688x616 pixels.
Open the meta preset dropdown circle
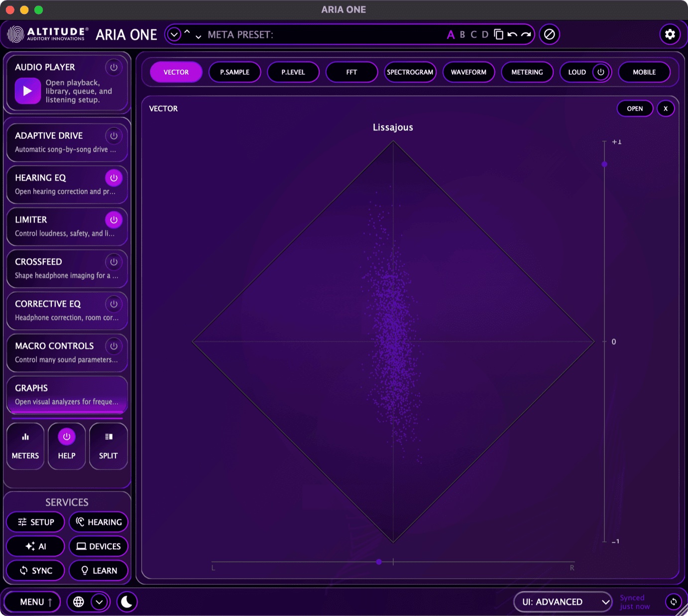click(x=174, y=34)
